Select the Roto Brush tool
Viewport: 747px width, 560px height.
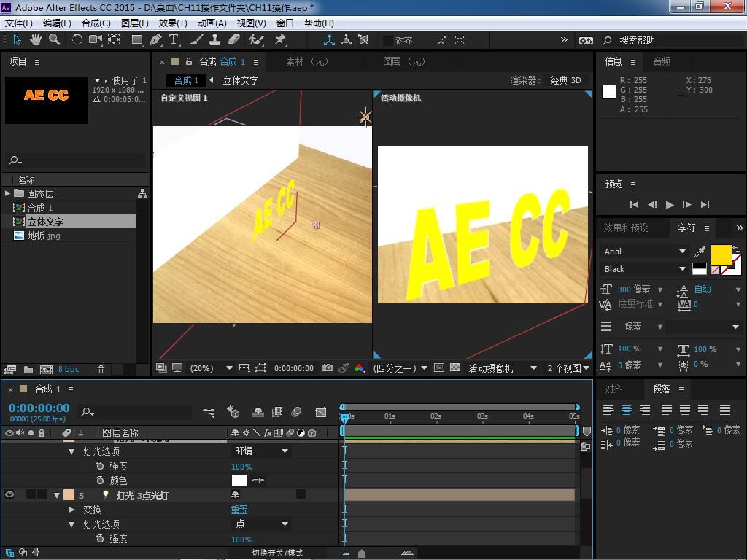pyautogui.click(x=256, y=40)
